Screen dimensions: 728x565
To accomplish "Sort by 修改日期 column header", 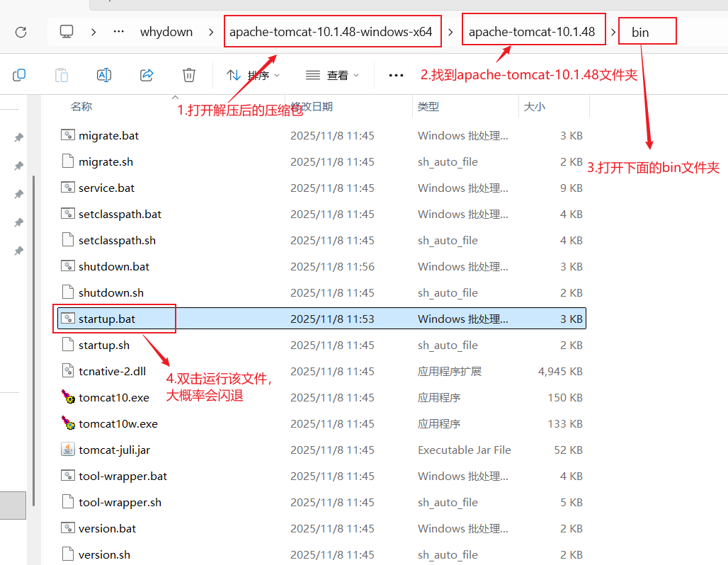I will [311, 107].
